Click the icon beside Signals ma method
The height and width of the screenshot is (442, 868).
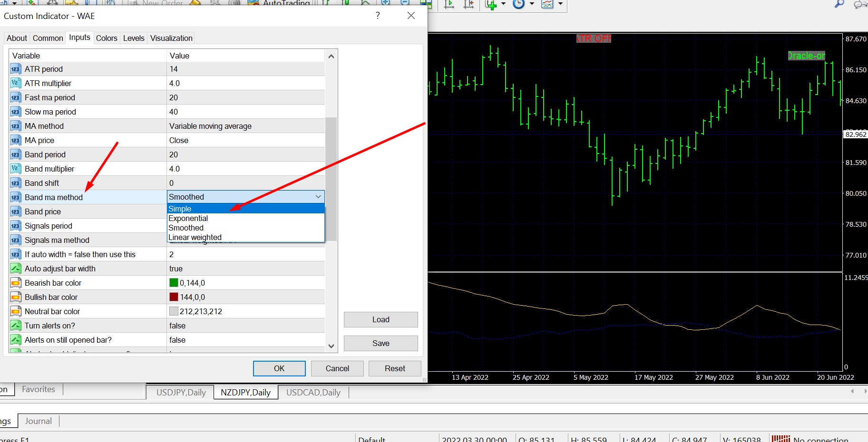16,240
